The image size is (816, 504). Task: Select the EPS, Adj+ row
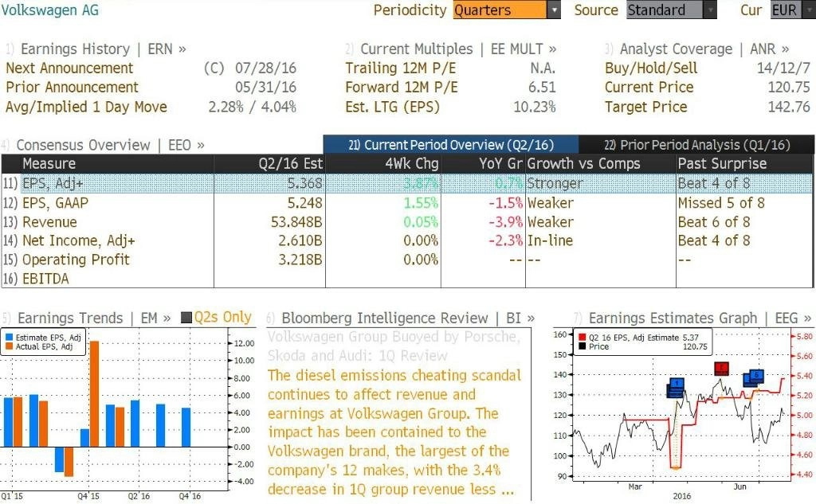[406, 183]
